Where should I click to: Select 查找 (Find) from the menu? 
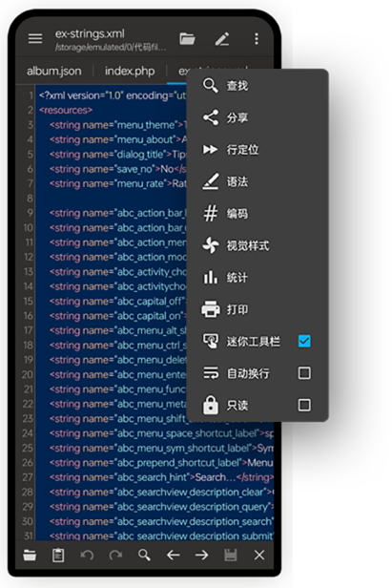tap(258, 86)
